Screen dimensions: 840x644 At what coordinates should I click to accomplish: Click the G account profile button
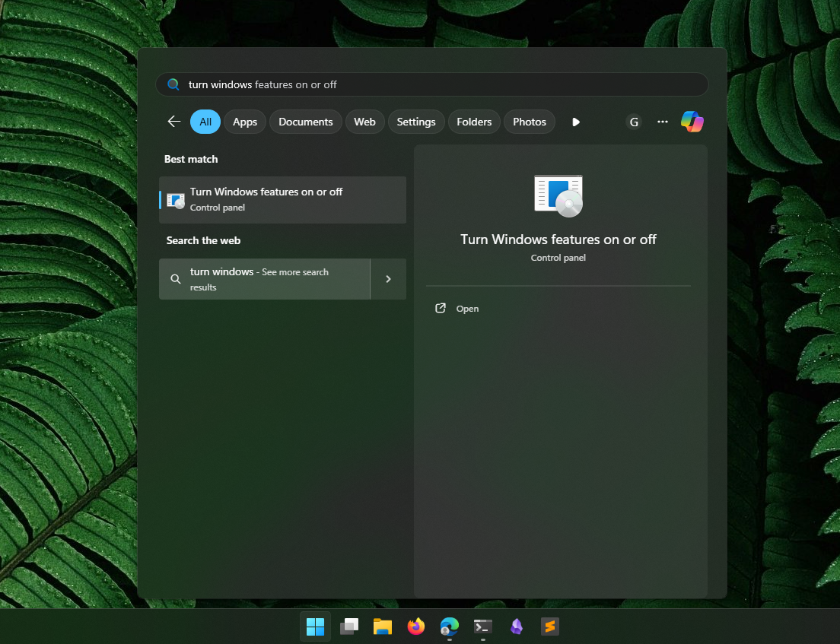coord(634,122)
